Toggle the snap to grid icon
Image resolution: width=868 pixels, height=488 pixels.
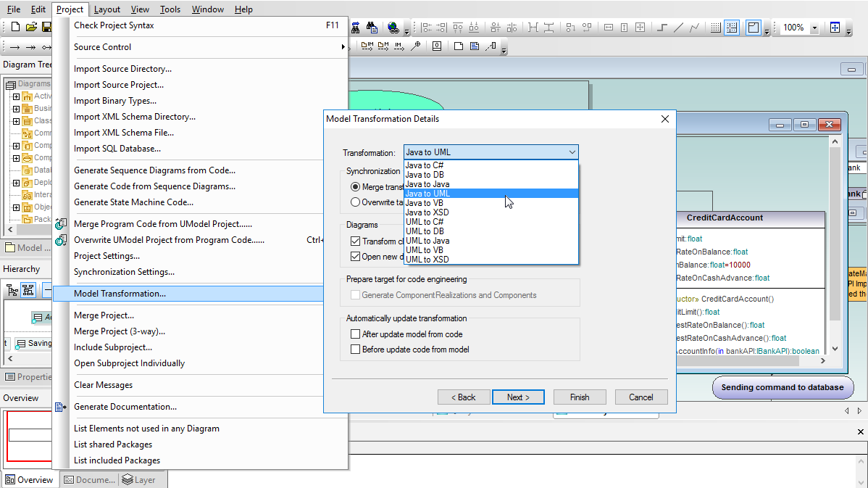732,27
